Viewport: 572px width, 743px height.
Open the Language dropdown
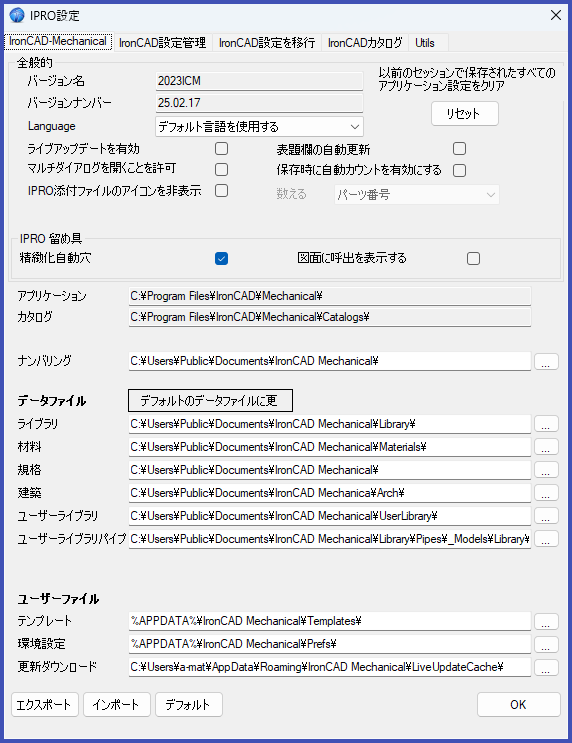coord(259,127)
